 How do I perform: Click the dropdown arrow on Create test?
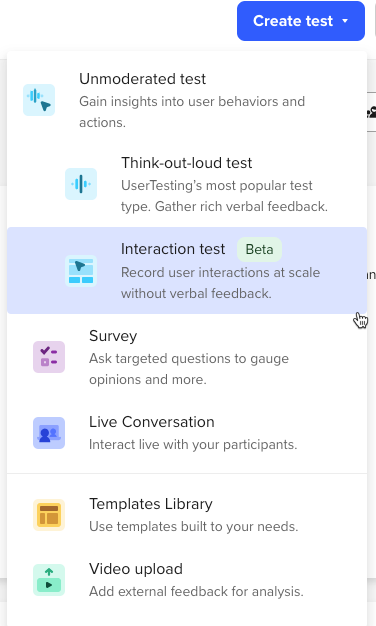[345, 21]
